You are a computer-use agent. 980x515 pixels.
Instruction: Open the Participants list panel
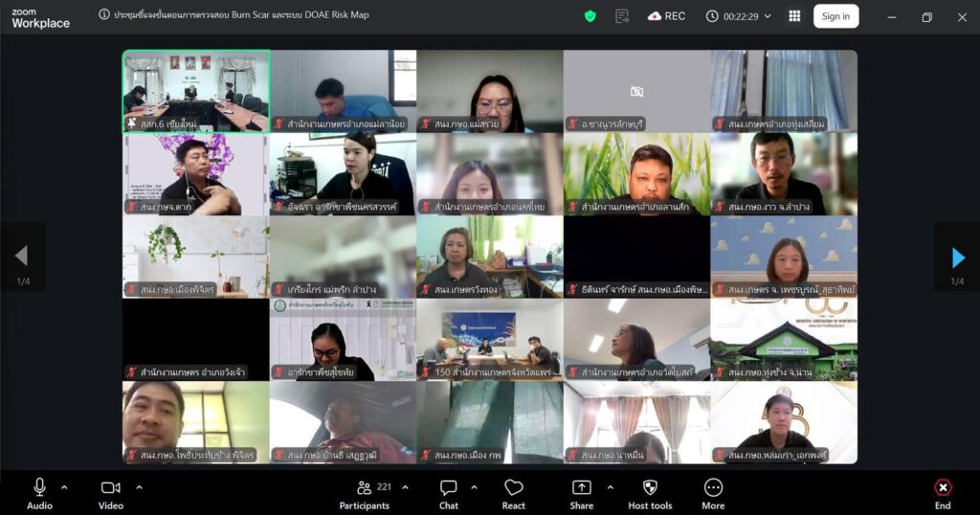[x=365, y=493]
